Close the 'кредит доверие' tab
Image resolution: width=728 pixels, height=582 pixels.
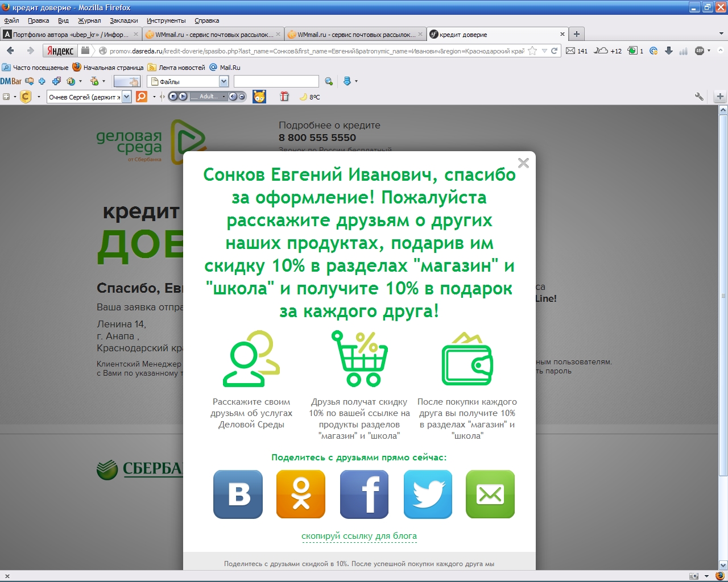pyautogui.click(x=562, y=34)
